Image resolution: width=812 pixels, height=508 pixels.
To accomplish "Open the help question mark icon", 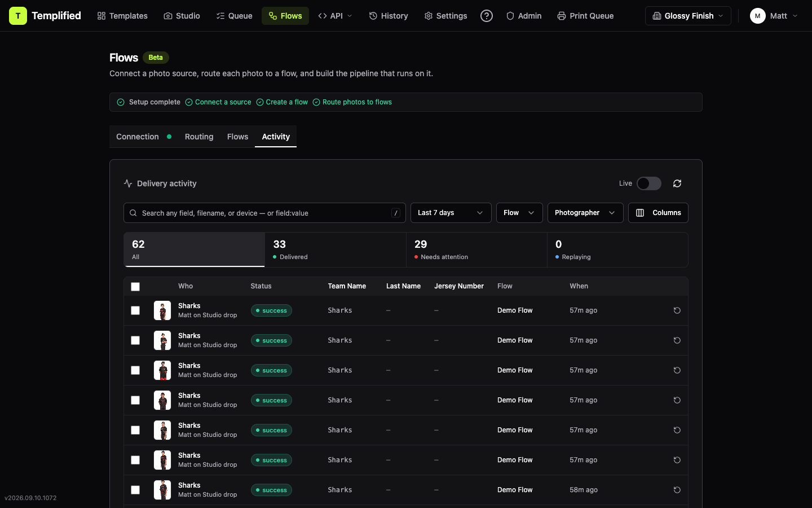I will [487, 16].
